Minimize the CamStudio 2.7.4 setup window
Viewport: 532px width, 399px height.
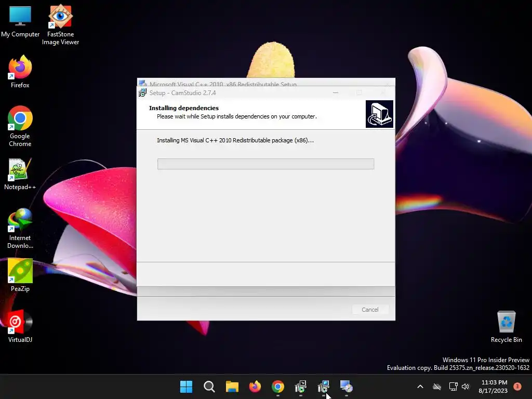coord(336,92)
